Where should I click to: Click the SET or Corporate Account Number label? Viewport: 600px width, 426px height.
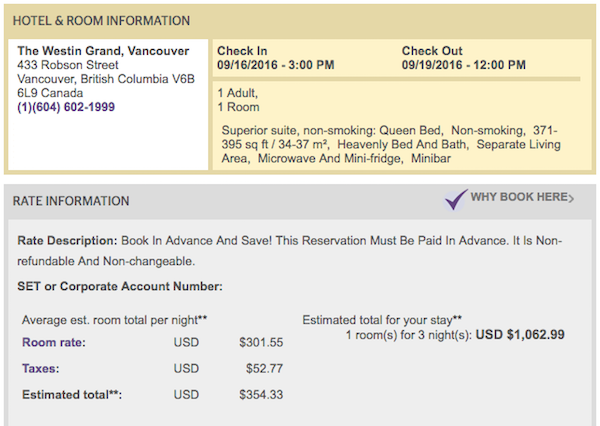click(120, 286)
